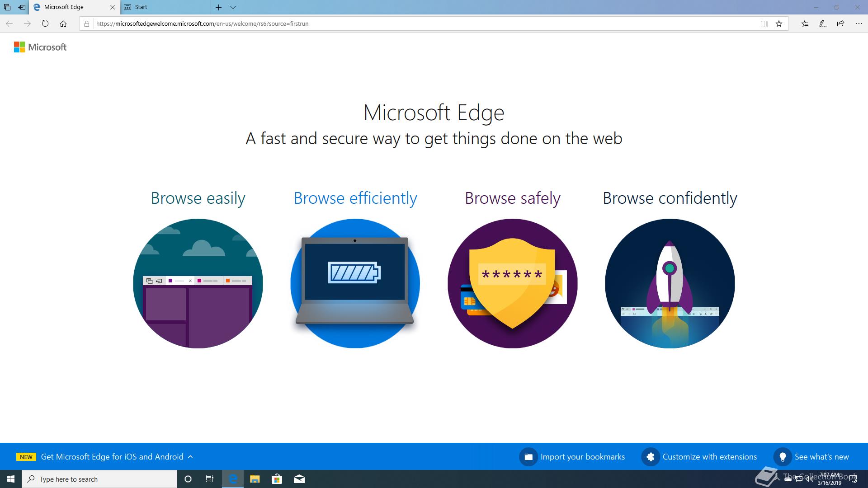Refresh the page
Screen dimensions: 868x488
pos(45,23)
